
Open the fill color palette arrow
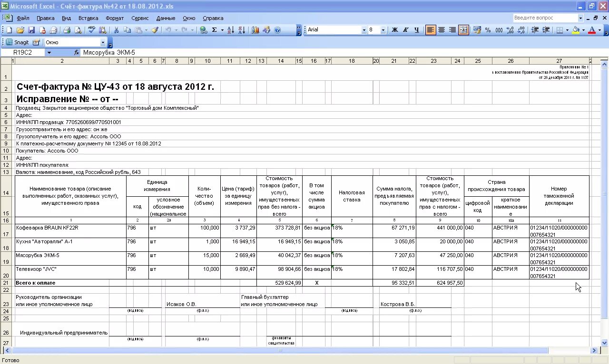583,30
